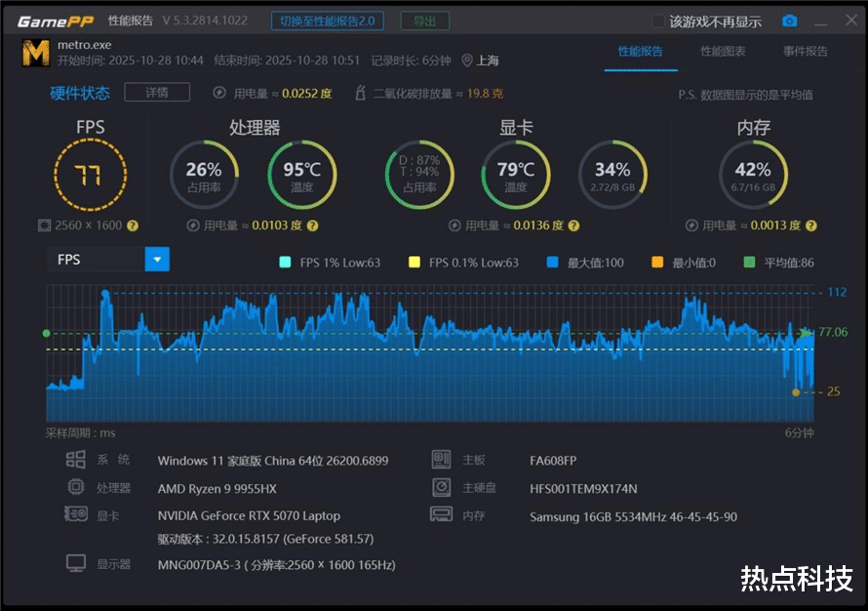Click the metro.exe game icon
The image size is (868, 611).
(x=35, y=53)
